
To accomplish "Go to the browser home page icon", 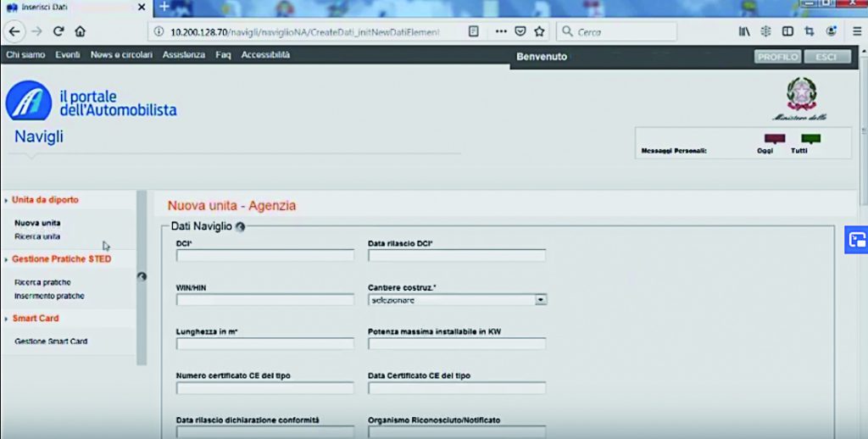I will (81, 31).
